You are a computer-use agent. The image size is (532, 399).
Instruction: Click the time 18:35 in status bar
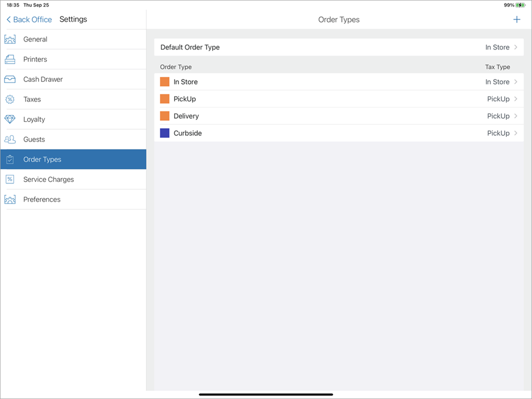click(x=13, y=5)
